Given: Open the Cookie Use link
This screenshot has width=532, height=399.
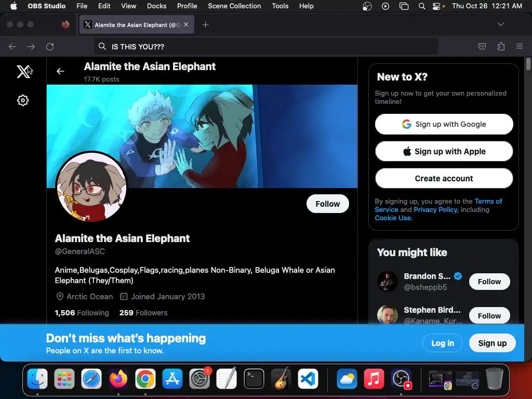Looking at the screenshot, I should (393, 218).
